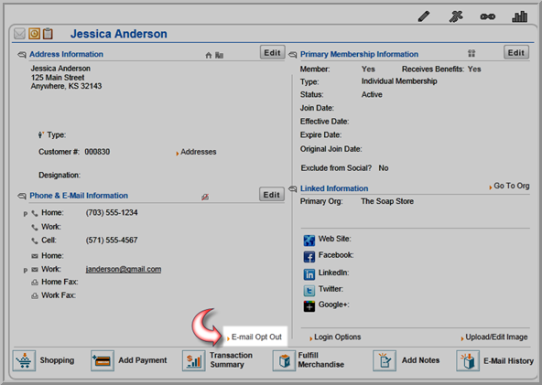
Task: Click the building icon in Address Information
Action: [219, 55]
